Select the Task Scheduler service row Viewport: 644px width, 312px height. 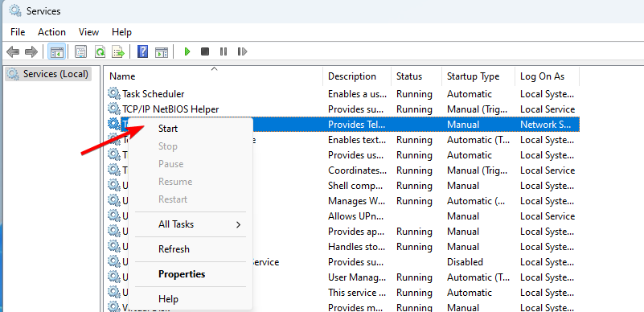coord(154,94)
